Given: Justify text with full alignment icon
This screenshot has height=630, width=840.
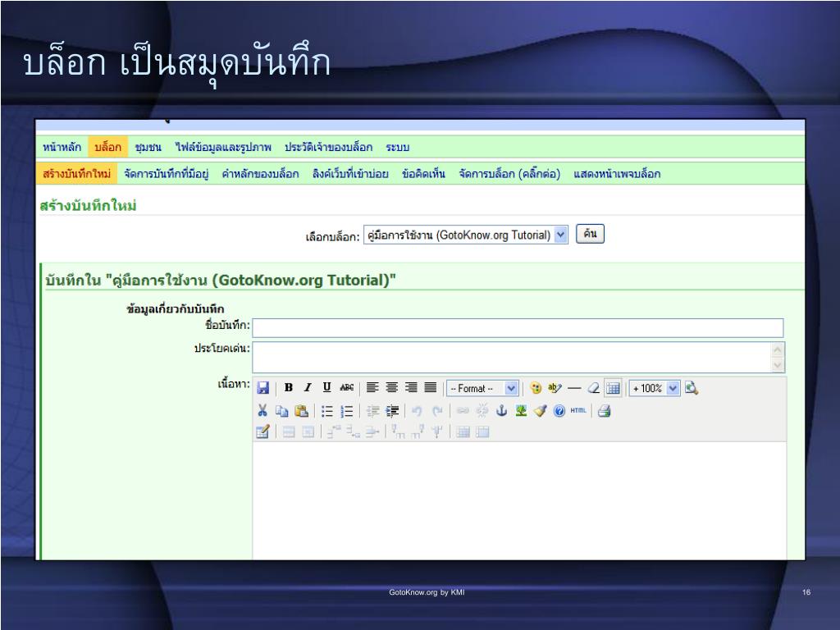Looking at the screenshot, I should click(x=430, y=387).
